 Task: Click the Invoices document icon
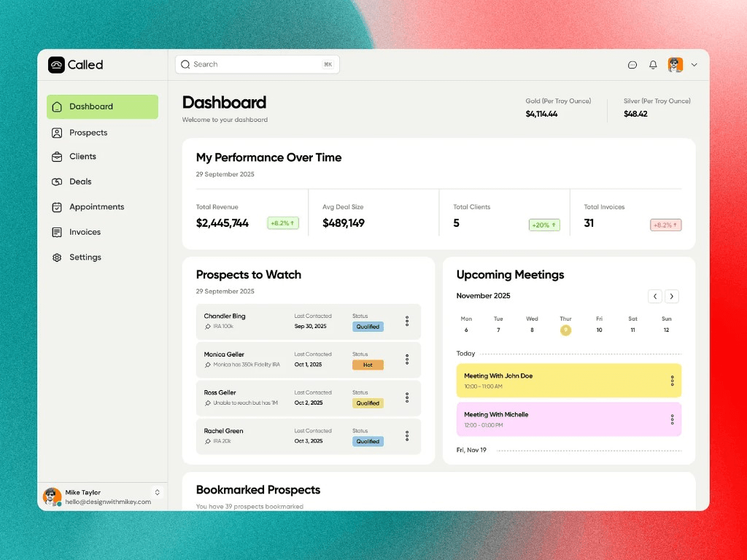point(57,233)
